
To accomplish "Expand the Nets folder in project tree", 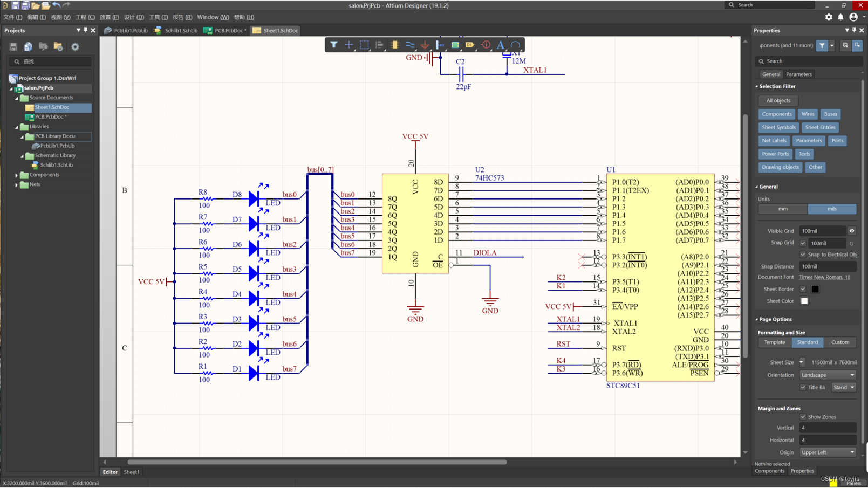I will pyautogui.click(x=17, y=185).
